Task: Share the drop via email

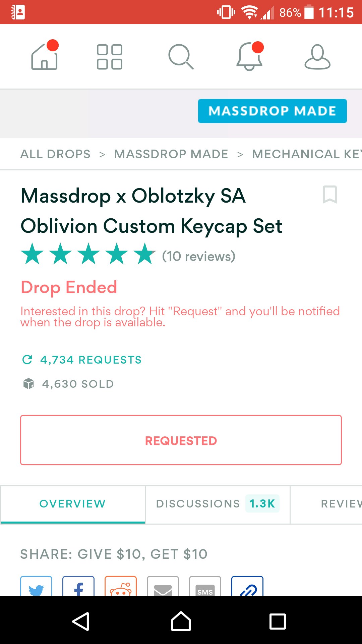Action: coord(163,586)
